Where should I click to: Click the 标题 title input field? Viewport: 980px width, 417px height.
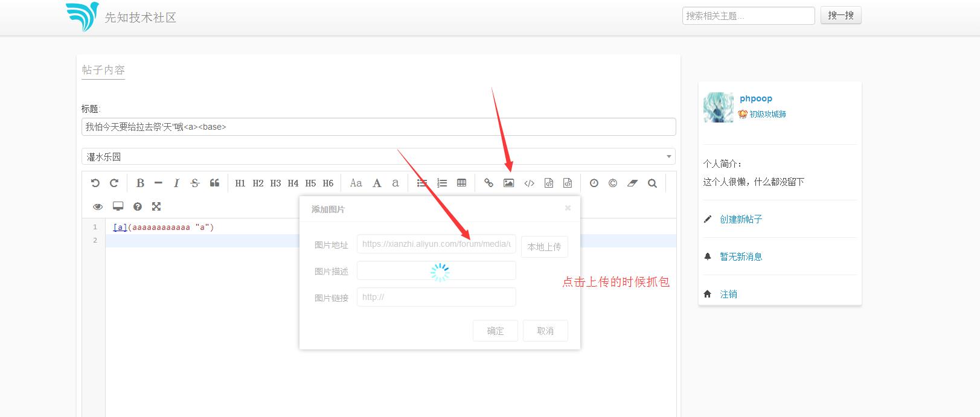(379, 127)
